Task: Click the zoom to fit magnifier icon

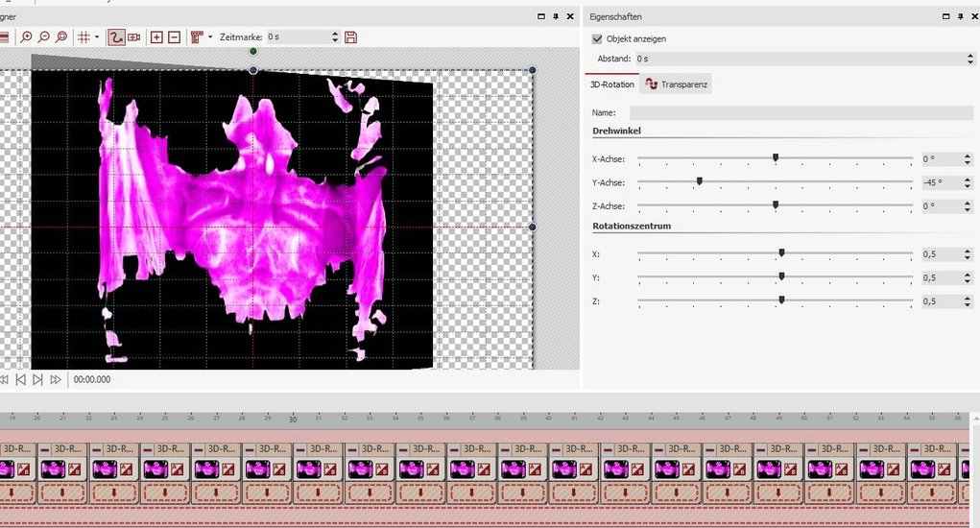Action: click(61, 37)
